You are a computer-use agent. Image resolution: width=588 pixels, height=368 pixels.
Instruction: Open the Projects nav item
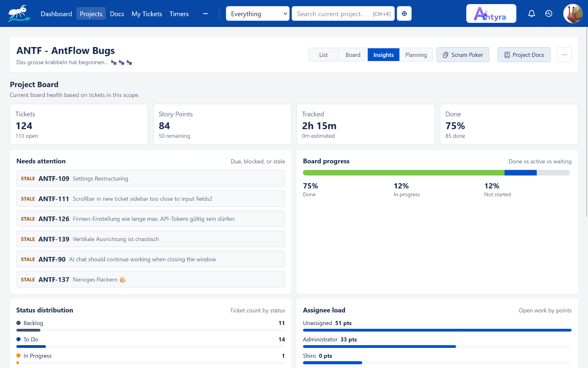91,14
